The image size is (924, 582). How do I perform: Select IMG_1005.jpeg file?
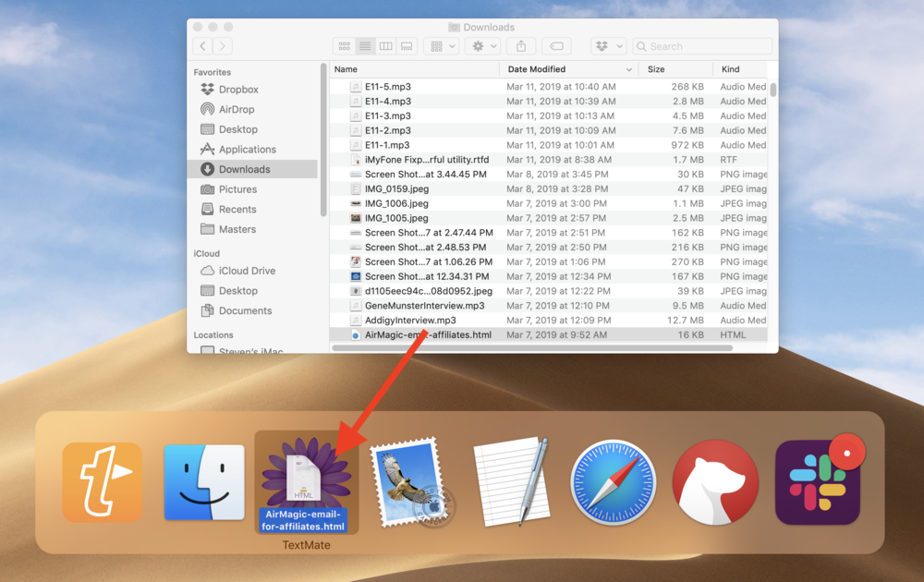[549, 218]
